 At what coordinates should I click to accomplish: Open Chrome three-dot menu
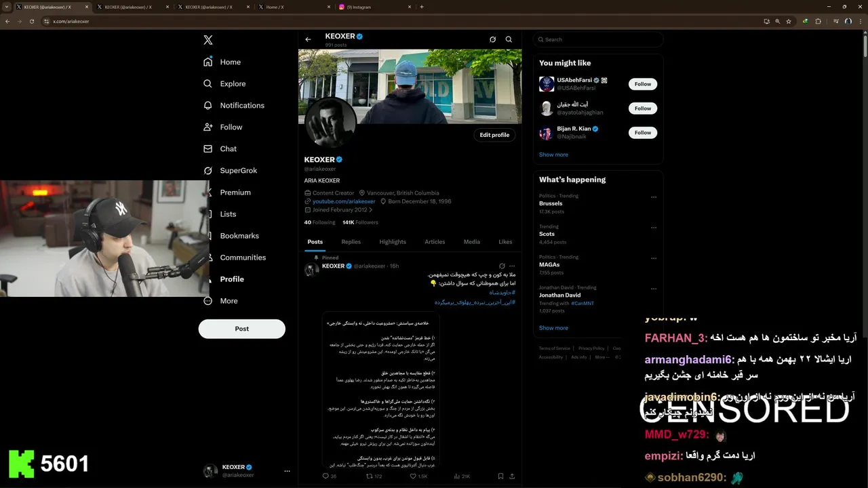860,21
